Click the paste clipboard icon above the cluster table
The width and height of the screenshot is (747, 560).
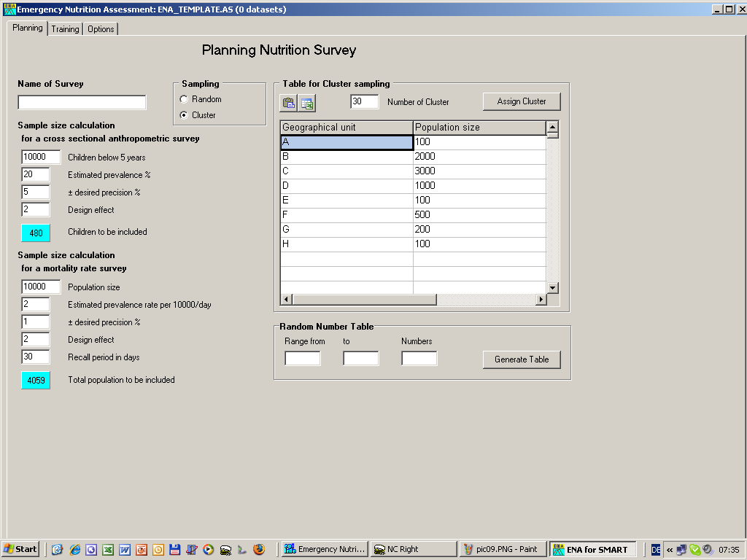click(x=289, y=103)
